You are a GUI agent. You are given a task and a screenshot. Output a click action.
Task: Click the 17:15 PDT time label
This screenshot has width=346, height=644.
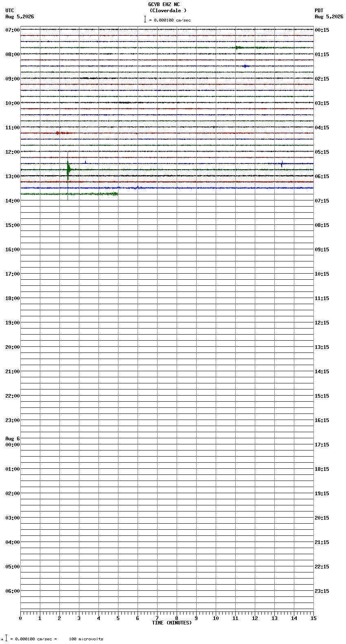tap(322, 445)
